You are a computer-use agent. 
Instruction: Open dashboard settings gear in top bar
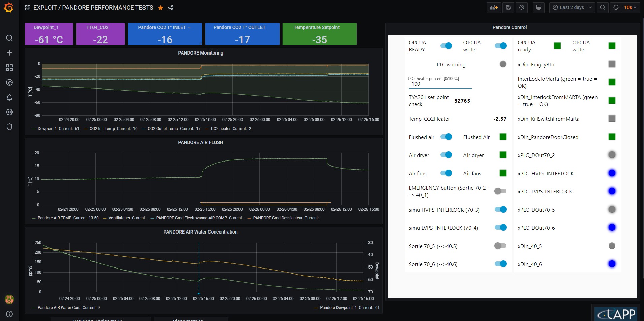coord(522,7)
